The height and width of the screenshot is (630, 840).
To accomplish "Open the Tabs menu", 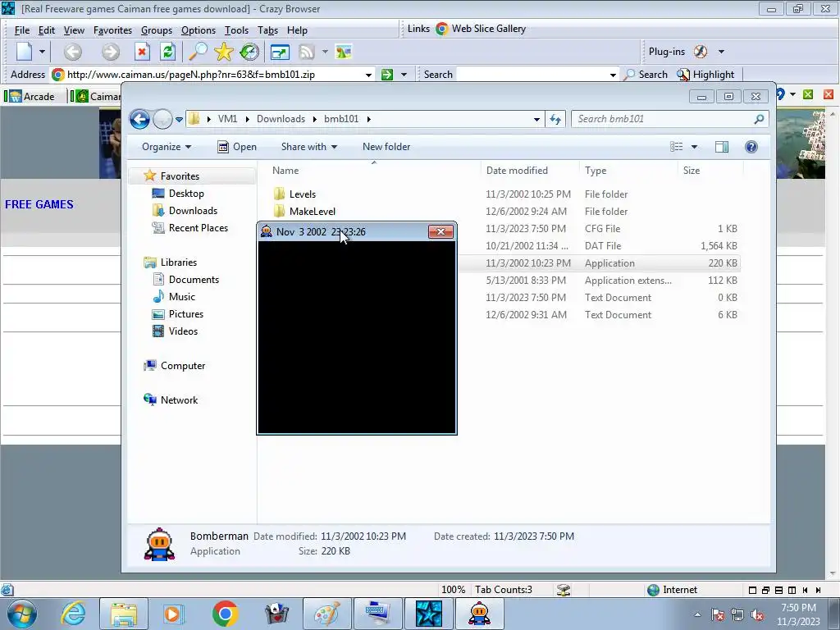I will click(267, 30).
